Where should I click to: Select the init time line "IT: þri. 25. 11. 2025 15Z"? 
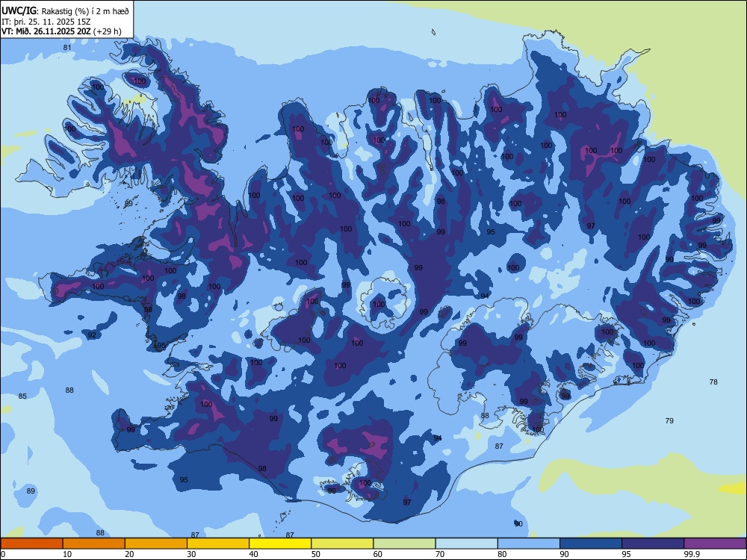tap(46, 22)
